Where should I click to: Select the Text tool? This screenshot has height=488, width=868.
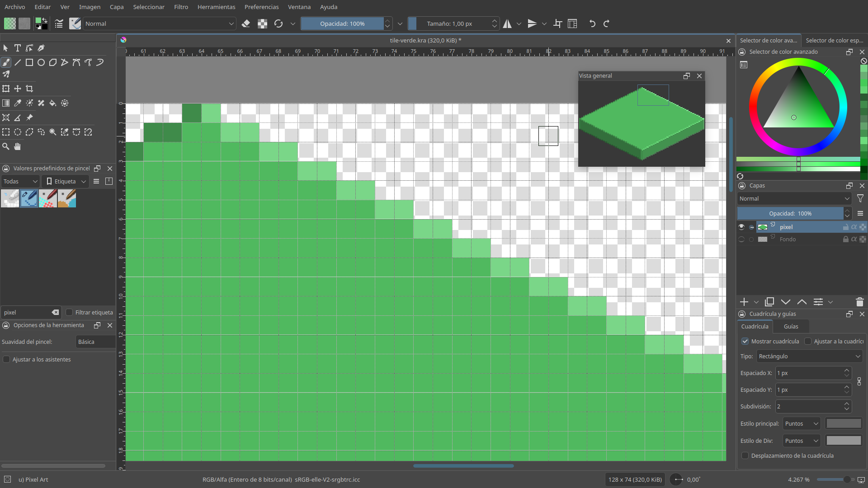tap(18, 48)
